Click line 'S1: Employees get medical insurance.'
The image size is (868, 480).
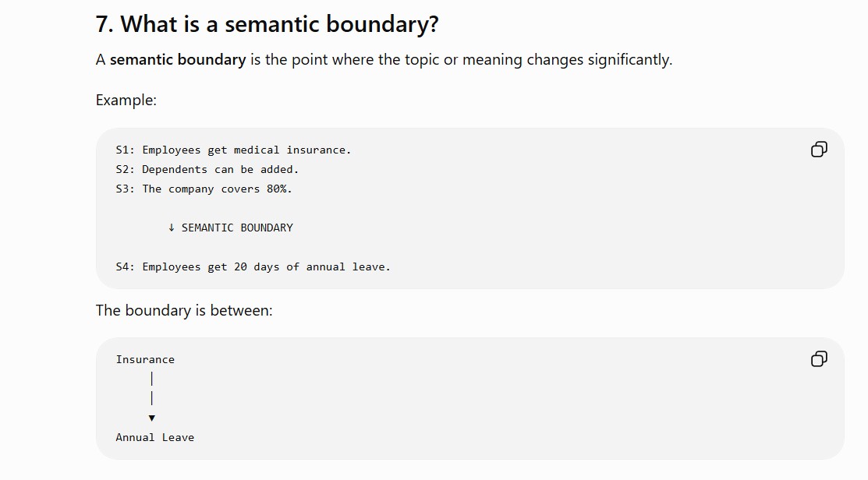pyautogui.click(x=233, y=150)
